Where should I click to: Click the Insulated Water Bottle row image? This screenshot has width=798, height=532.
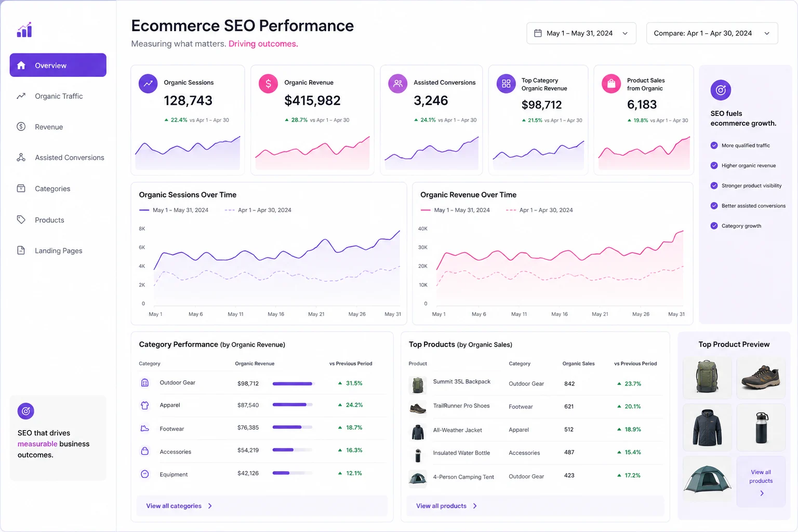[418, 455]
